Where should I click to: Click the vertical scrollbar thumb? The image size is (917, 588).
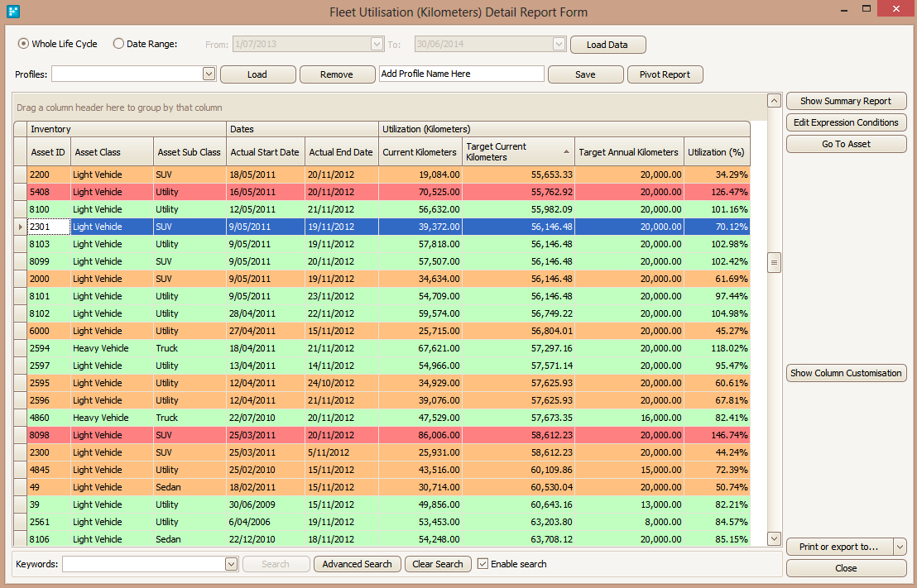click(x=774, y=263)
